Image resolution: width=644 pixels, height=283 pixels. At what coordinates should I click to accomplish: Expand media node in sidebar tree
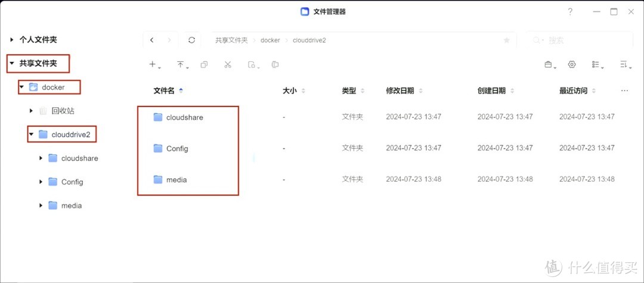(x=41, y=206)
